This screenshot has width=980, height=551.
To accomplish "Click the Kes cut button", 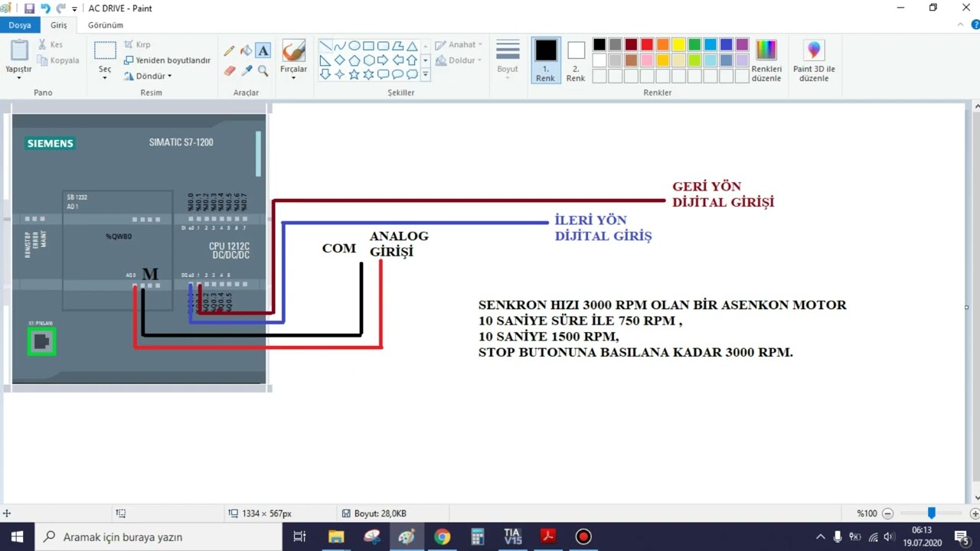I will tap(50, 44).
